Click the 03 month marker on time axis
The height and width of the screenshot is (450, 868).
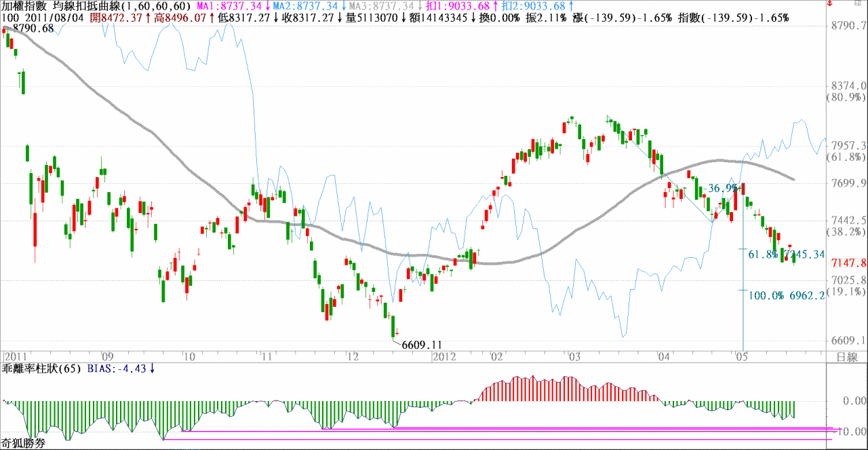click(575, 356)
